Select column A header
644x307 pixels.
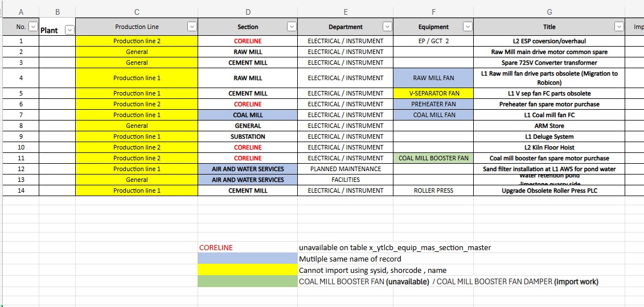pyautogui.click(x=21, y=12)
